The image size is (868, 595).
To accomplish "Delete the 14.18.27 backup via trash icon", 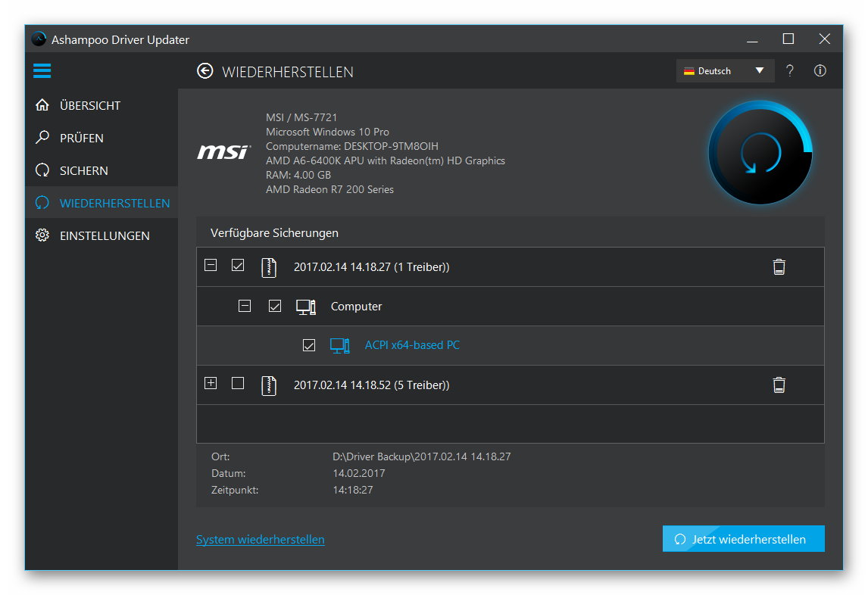I will 779,266.
